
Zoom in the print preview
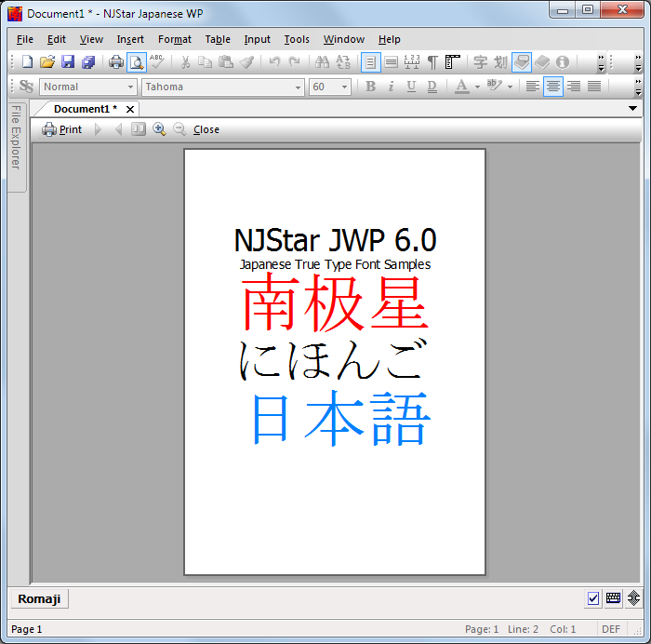[159, 129]
